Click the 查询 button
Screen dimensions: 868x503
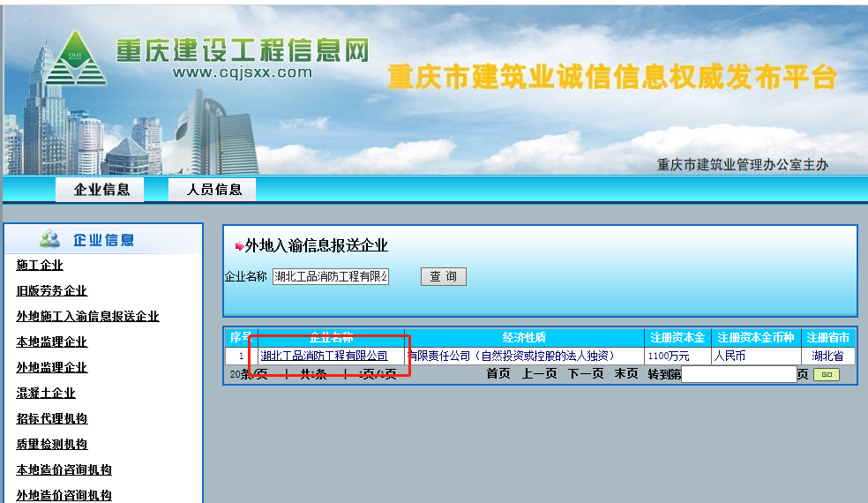(x=444, y=276)
